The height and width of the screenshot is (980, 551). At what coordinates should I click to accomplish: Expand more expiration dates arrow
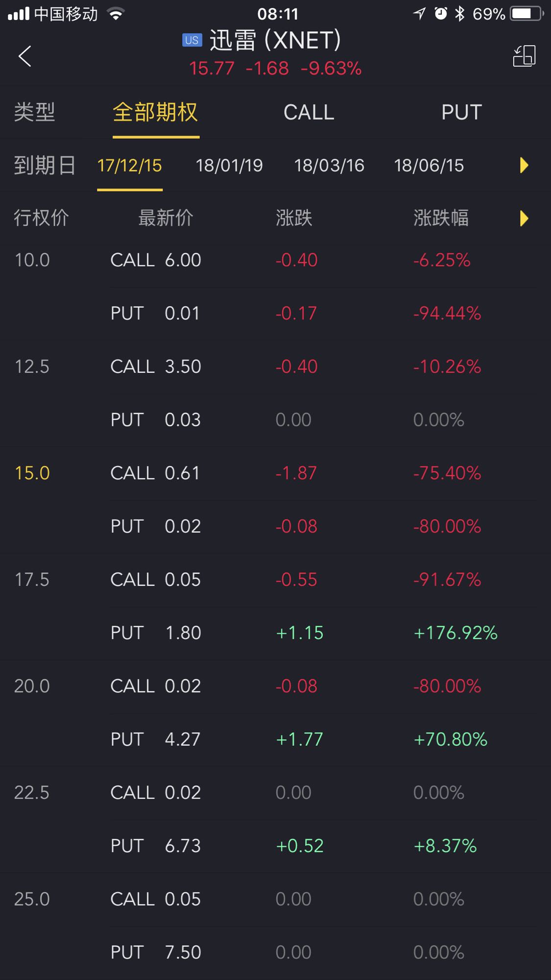(x=524, y=166)
